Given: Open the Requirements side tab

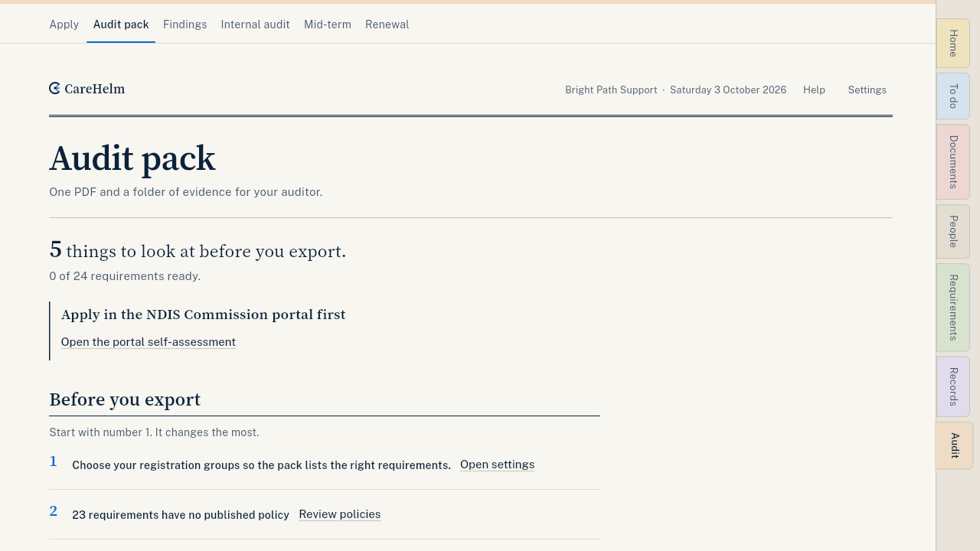Looking at the screenshot, I should click(953, 308).
